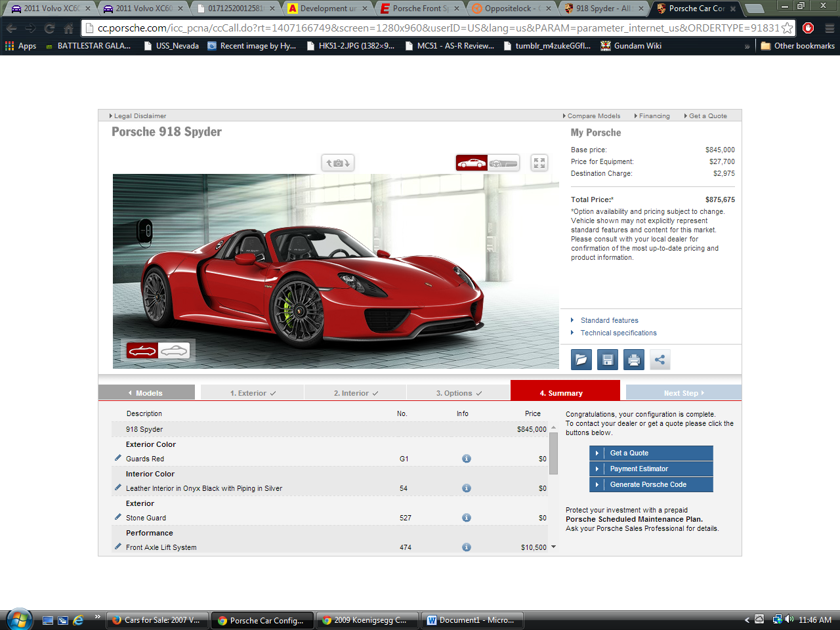840x630 pixels.
Task: Select the red exterior view car icon
Action: [x=472, y=163]
